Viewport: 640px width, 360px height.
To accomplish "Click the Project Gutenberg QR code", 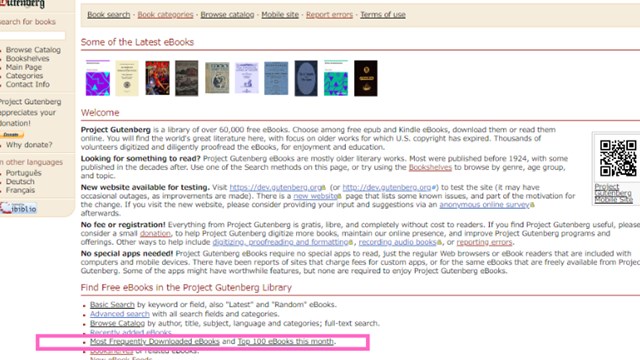I will tap(618, 158).
